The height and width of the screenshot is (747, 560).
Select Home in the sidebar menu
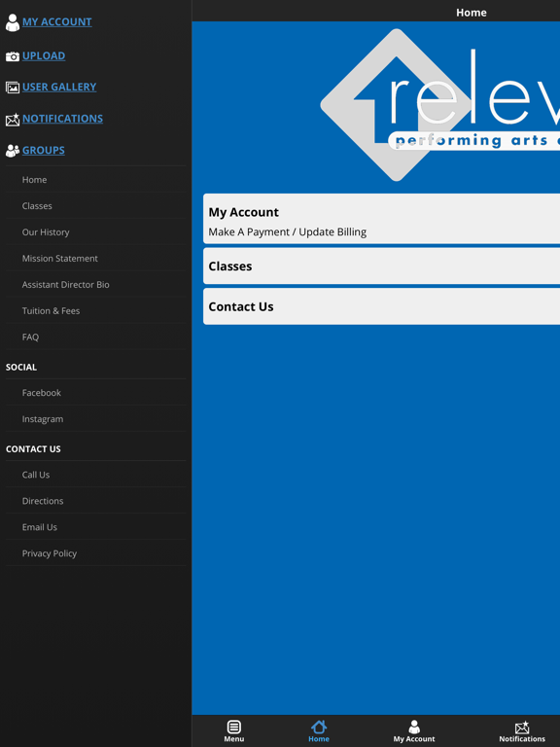tap(95, 180)
